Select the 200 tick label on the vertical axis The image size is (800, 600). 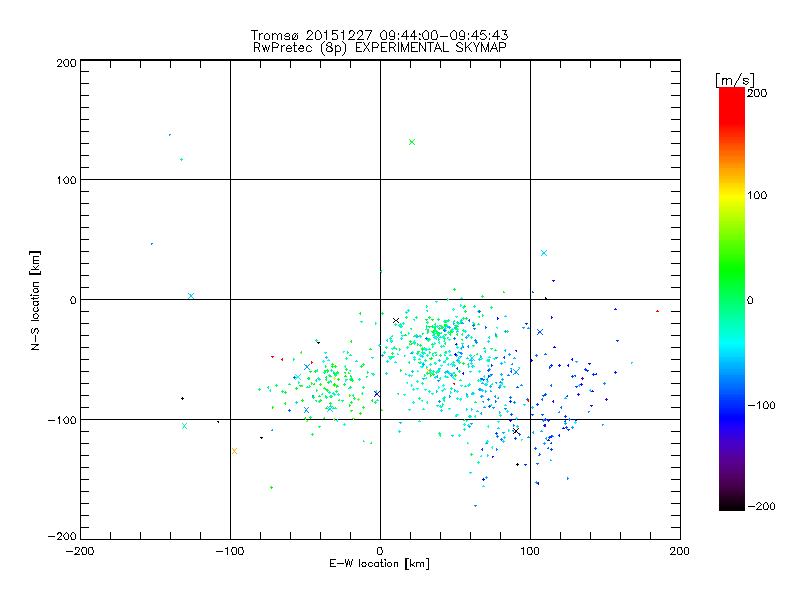tap(66, 62)
